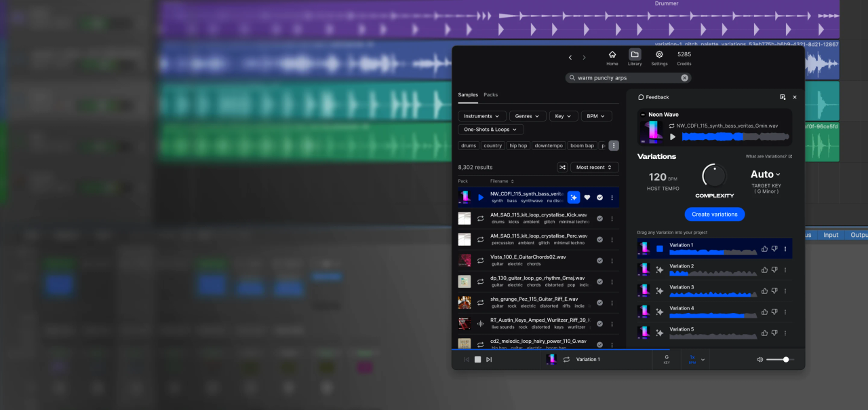868x410 pixels.
Task: Play the NW_CDFI synth bass sample
Action: coord(482,197)
